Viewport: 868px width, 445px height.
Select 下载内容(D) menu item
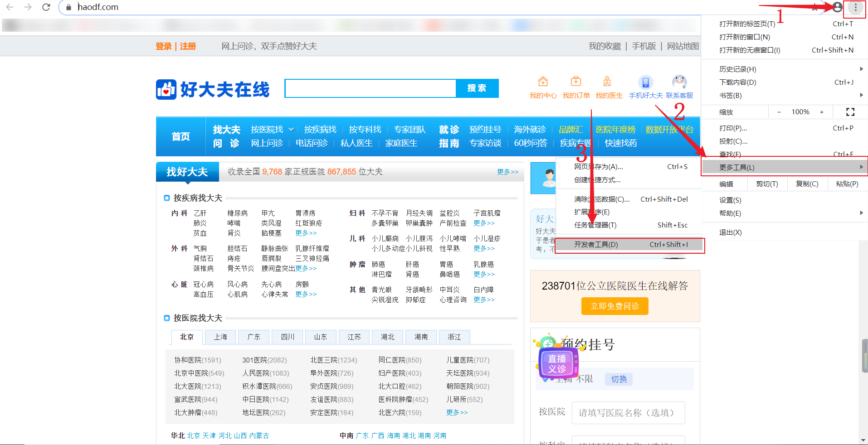click(x=785, y=82)
